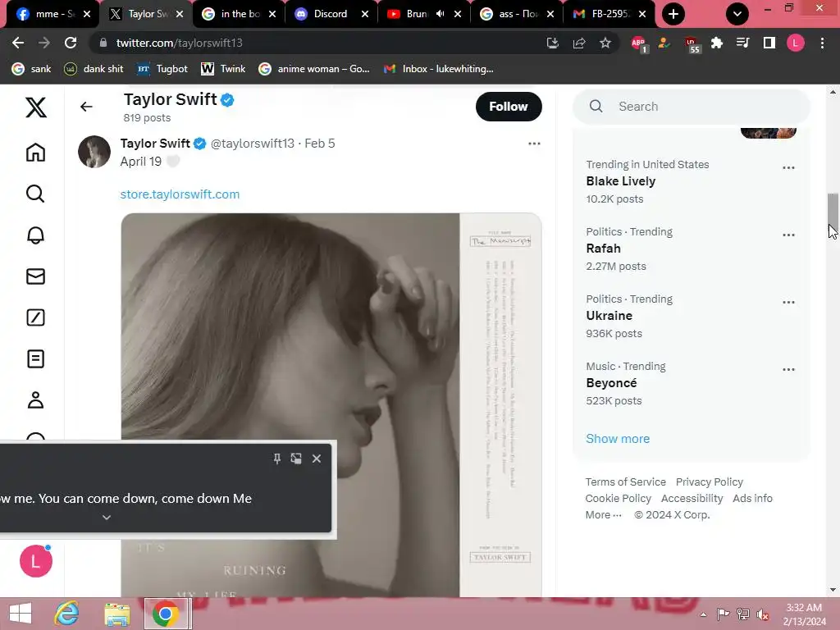Image resolution: width=840 pixels, height=630 pixels.
Task: Open Ads info link
Action: pyautogui.click(x=752, y=498)
